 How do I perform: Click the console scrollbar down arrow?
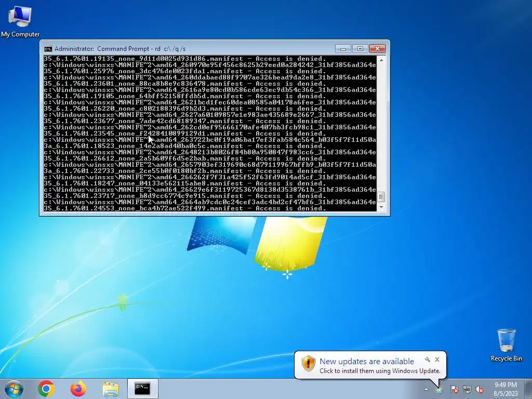point(381,207)
